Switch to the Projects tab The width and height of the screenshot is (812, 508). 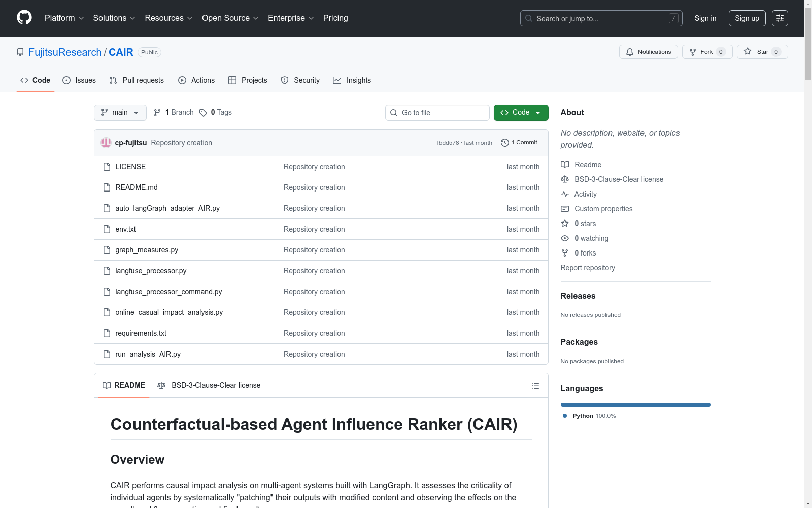click(x=248, y=80)
